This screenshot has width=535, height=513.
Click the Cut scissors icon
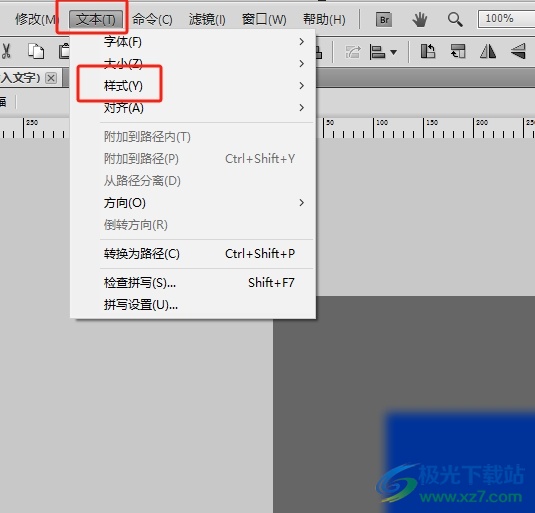coord(6,52)
